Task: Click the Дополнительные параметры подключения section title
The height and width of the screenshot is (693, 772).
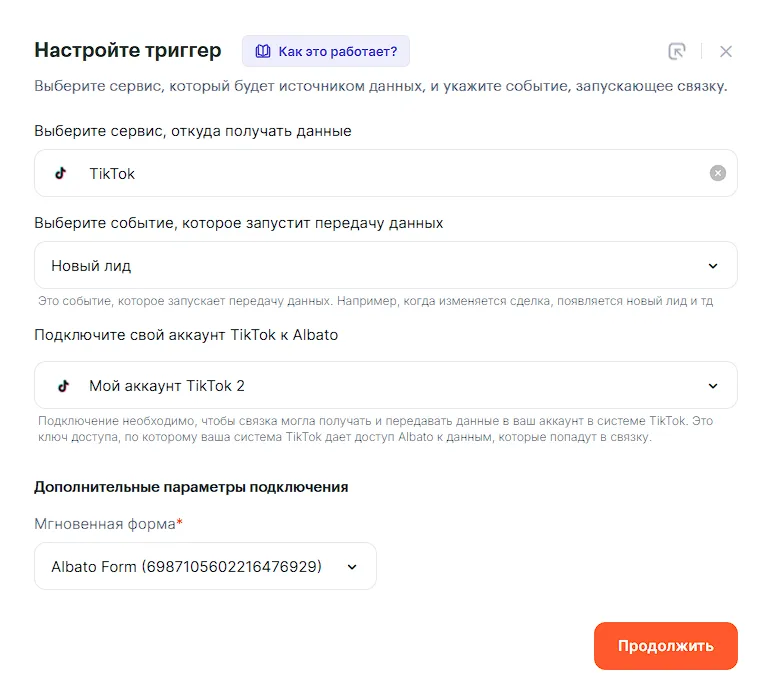Action: click(x=191, y=487)
